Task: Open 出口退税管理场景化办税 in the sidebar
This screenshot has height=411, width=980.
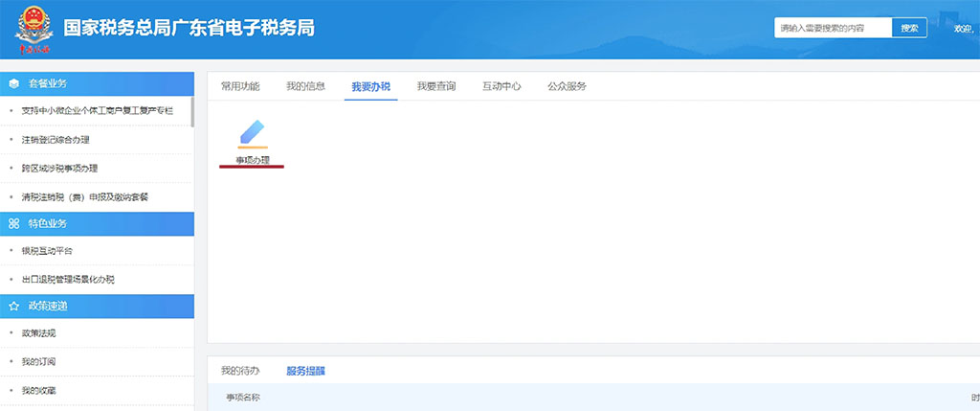Action: point(68,280)
